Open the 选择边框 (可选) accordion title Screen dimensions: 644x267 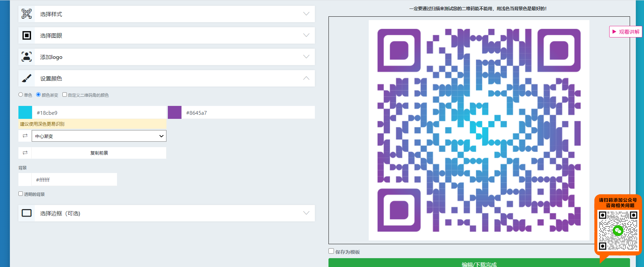pos(60,214)
